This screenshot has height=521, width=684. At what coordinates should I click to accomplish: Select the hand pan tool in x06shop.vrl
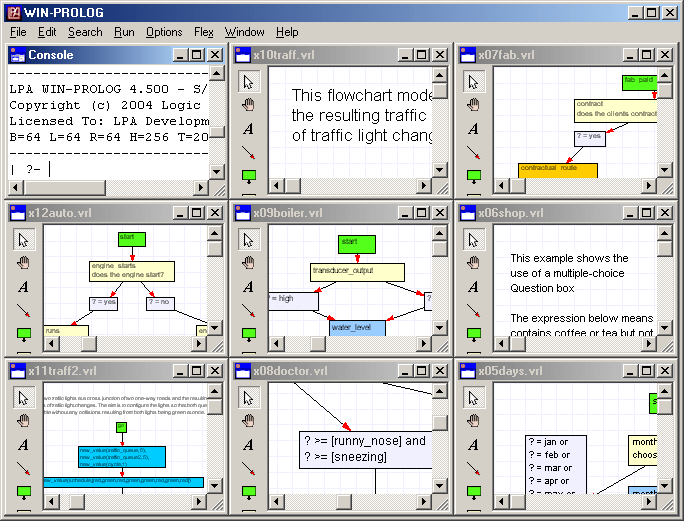(x=474, y=263)
